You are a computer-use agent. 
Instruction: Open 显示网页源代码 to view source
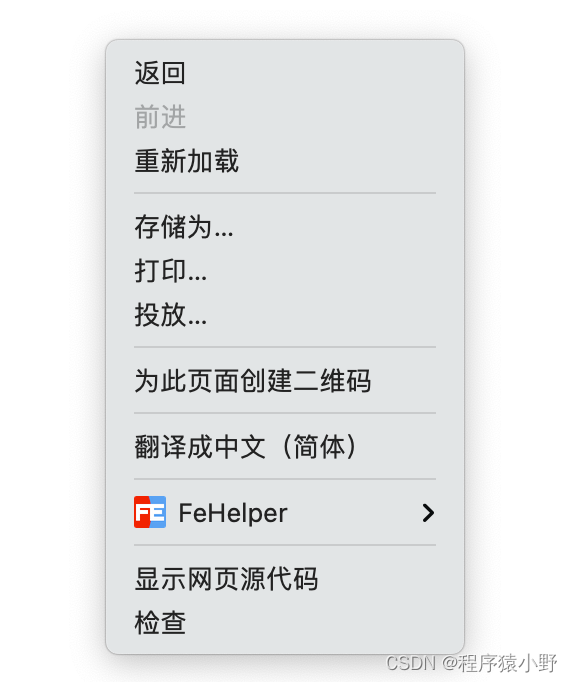[285, 578]
